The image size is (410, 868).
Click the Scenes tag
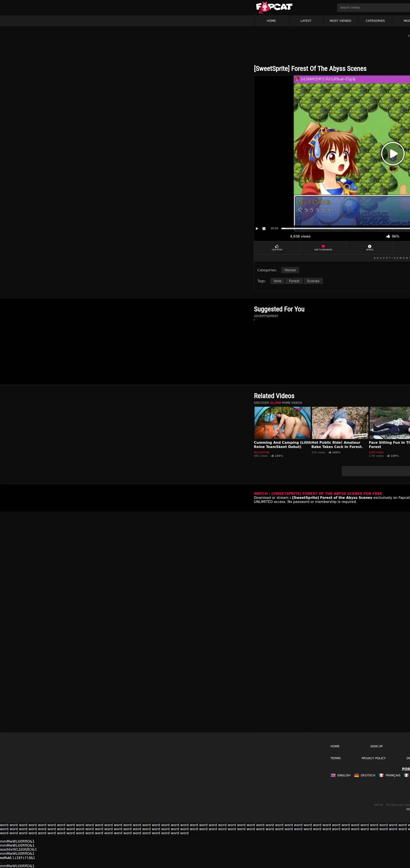tap(313, 281)
